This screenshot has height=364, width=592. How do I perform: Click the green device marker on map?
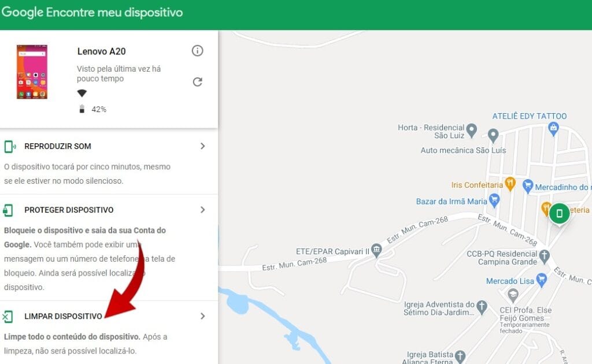pyautogui.click(x=560, y=214)
